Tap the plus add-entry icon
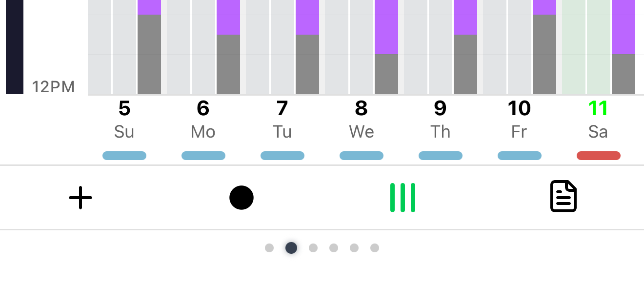The image size is (644, 284). tap(80, 198)
